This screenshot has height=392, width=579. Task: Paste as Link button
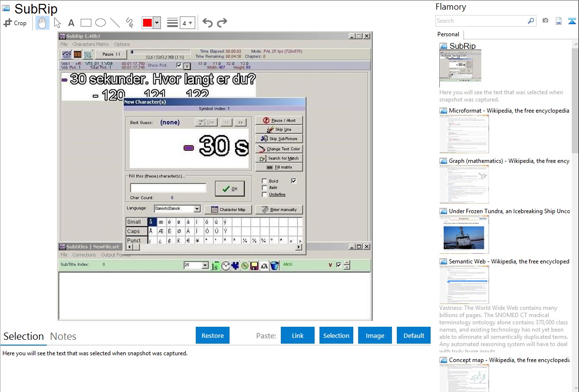pyautogui.click(x=298, y=335)
